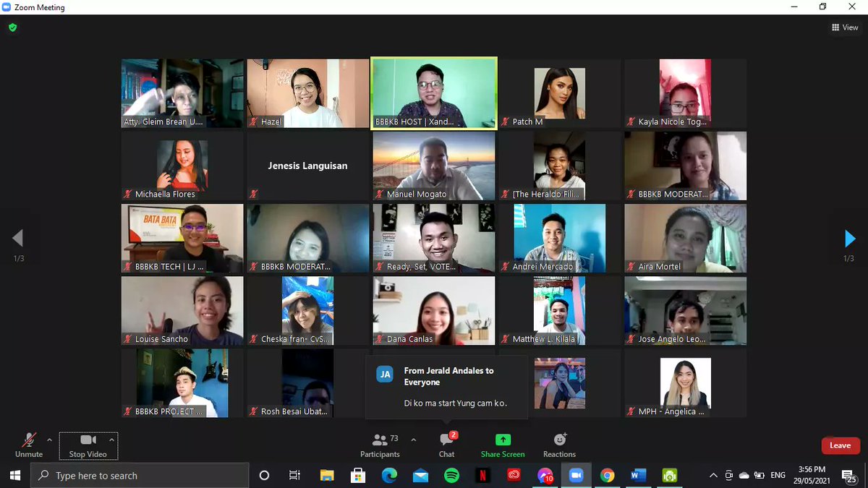Start Share Screen

coord(503,445)
